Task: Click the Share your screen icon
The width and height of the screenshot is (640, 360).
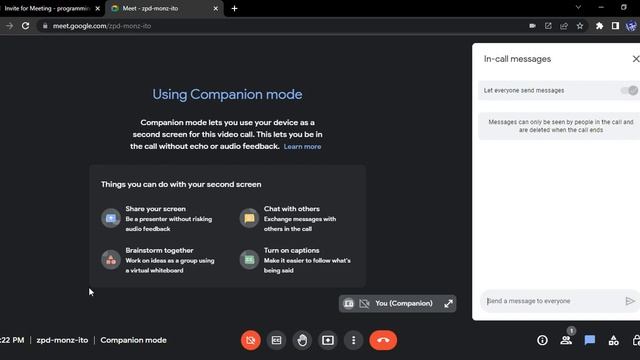Action: (111, 218)
